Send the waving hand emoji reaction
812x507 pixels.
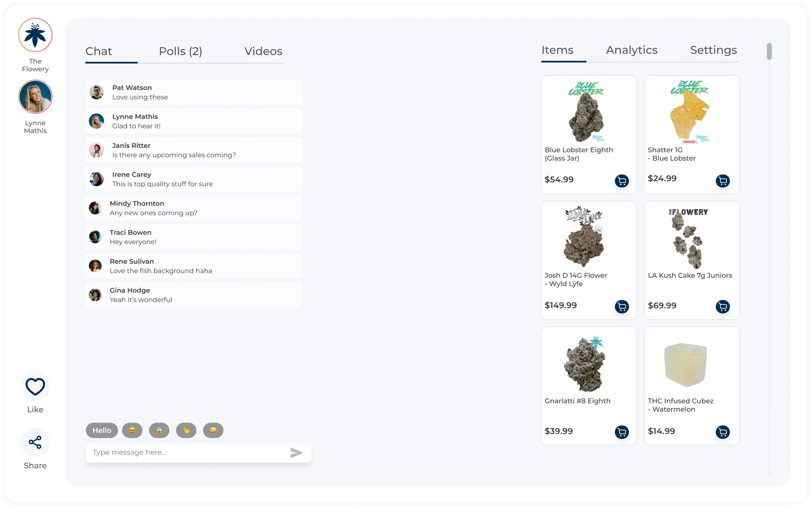[186, 430]
